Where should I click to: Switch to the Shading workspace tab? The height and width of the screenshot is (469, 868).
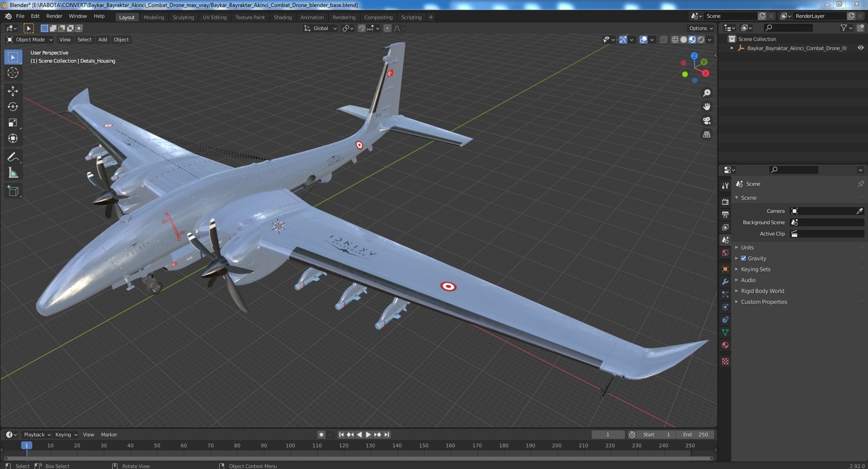click(283, 17)
